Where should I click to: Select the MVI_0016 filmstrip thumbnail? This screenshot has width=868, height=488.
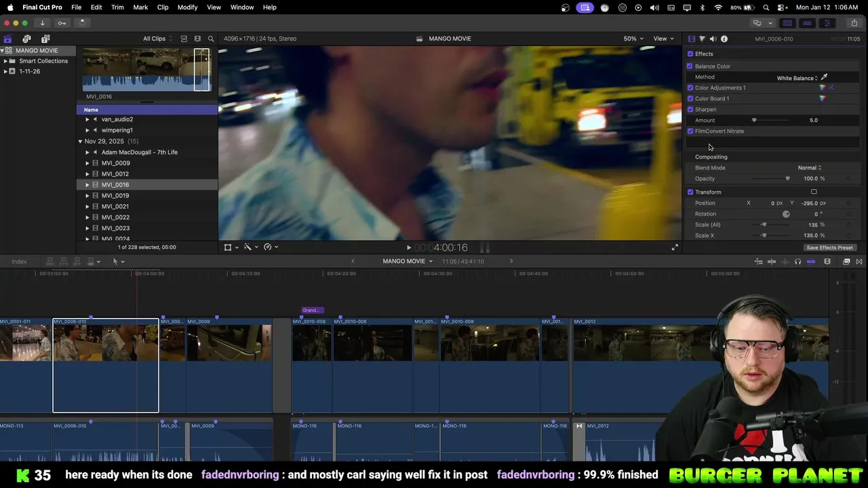click(146, 70)
